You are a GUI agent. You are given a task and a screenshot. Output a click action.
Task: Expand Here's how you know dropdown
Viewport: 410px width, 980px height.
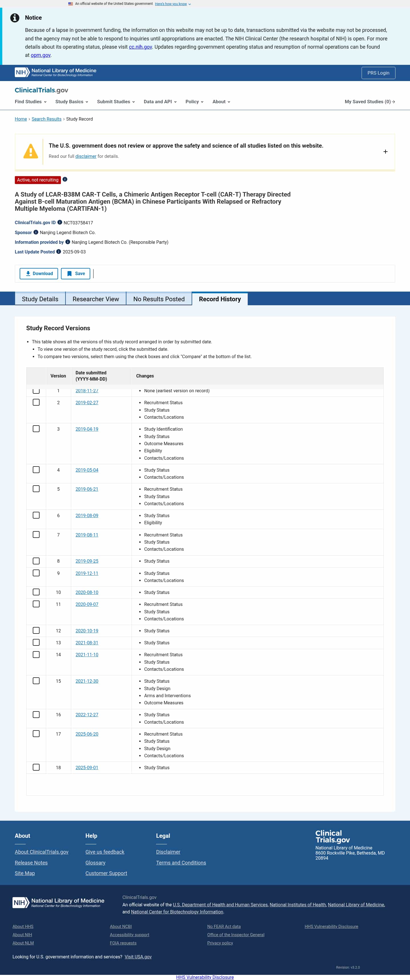point(173,4)
